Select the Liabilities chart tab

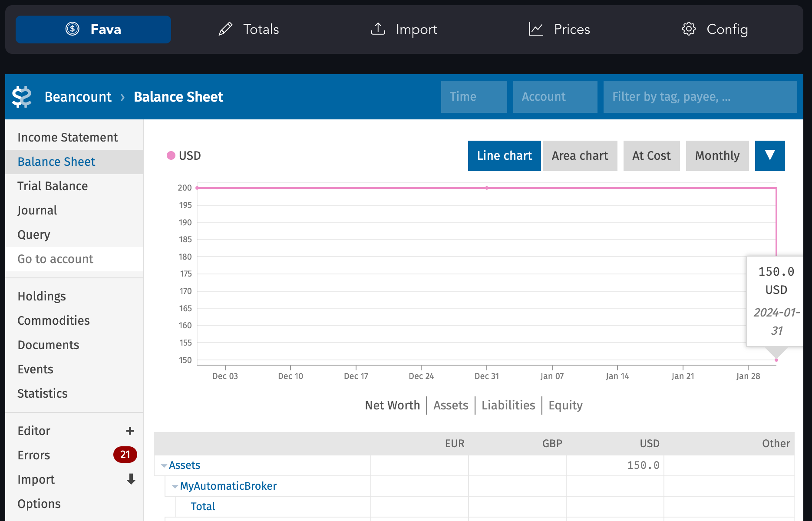click(x=508, y=405)
